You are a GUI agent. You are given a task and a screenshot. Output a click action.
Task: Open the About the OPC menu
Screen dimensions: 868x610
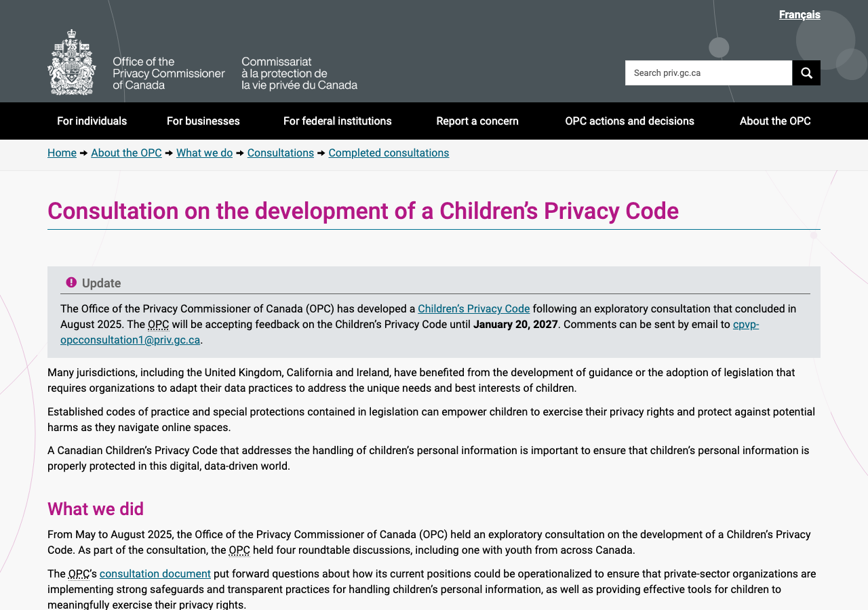[775, 121]
